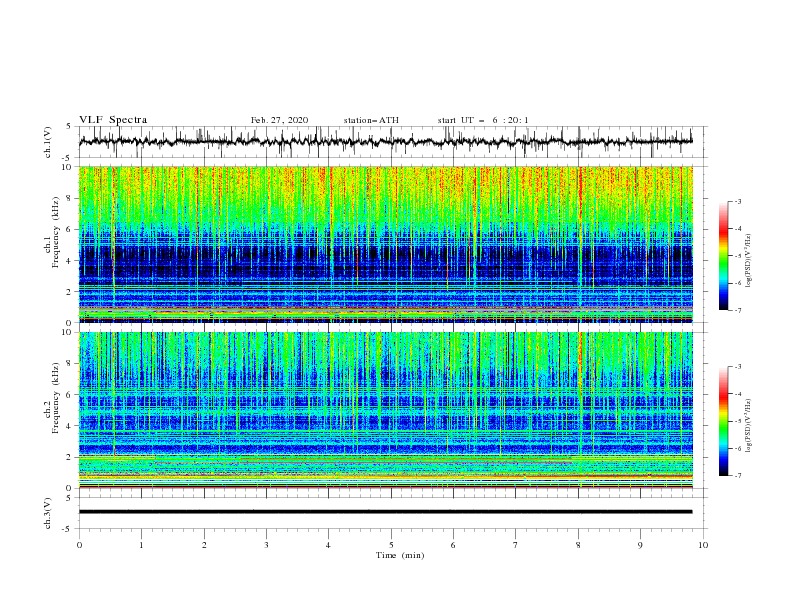Click the ch.1 "Frequency (kHz)" axis label
The width and height of the screenshot is (792, 612).
pos(57,232)
